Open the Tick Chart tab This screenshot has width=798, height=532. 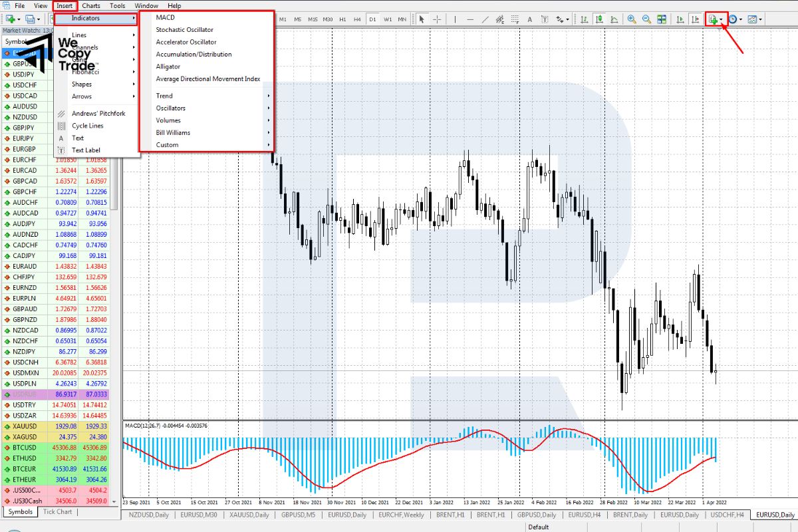57,511
